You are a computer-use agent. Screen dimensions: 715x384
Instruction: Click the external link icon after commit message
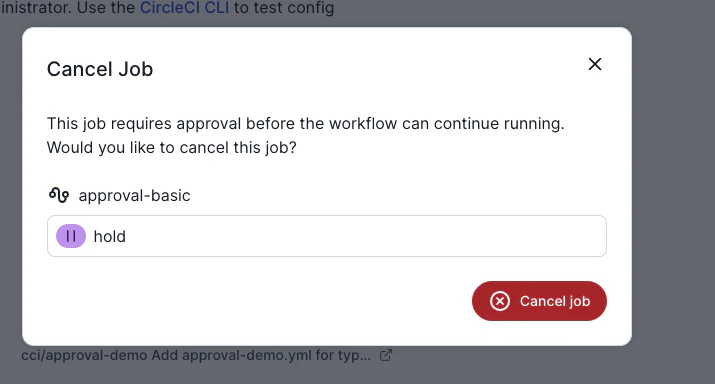(x=386, y=355)
